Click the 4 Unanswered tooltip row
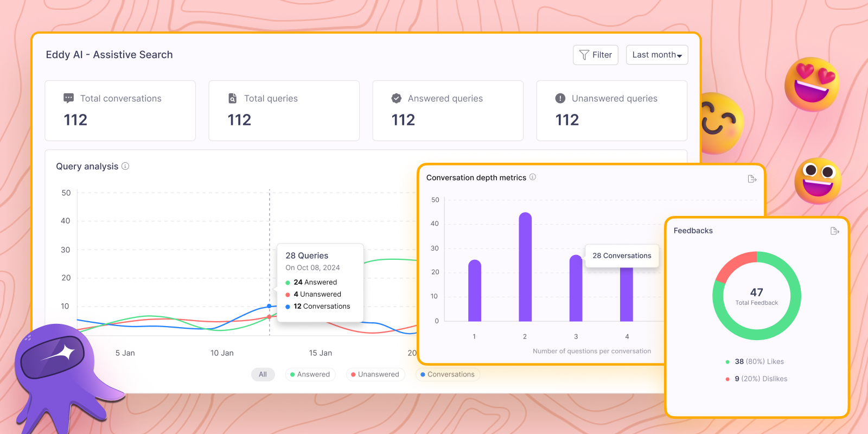 (314, 294)
